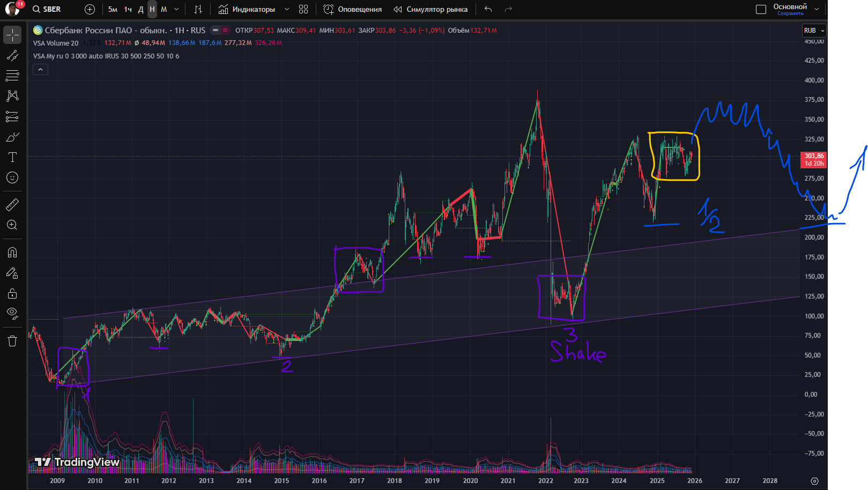This screenshot has height=490, width=868.
Task: Open the layout grid selector
Action: [303, 9]
